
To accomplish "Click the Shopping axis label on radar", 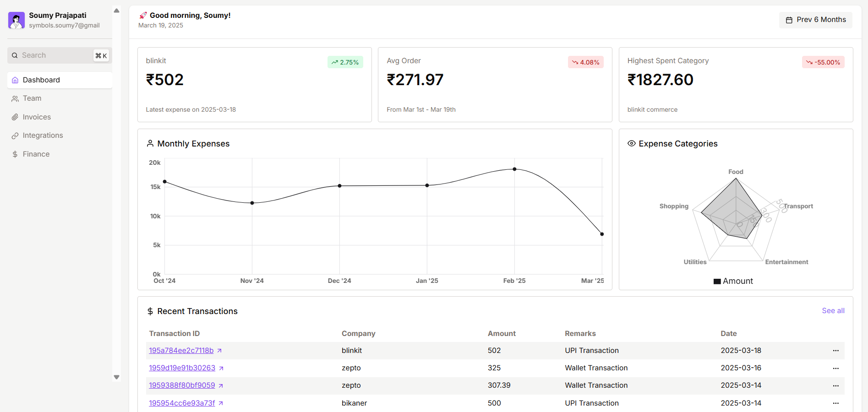I will [x=674, y=206].
